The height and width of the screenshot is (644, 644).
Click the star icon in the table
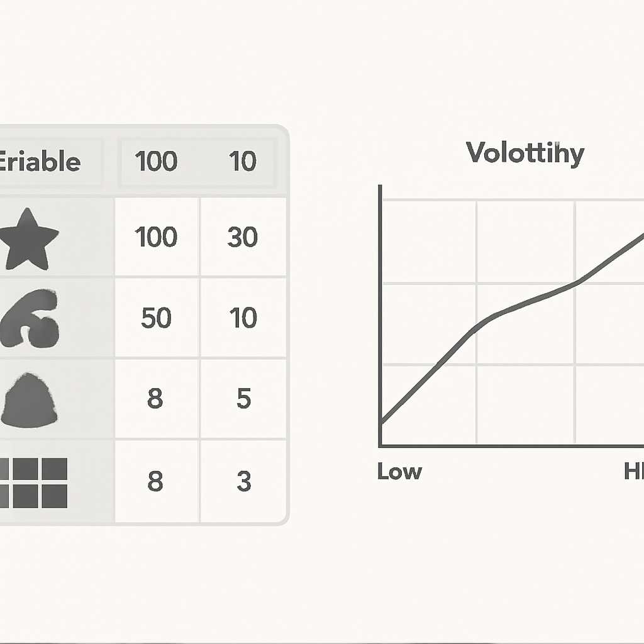coord(29,239)
